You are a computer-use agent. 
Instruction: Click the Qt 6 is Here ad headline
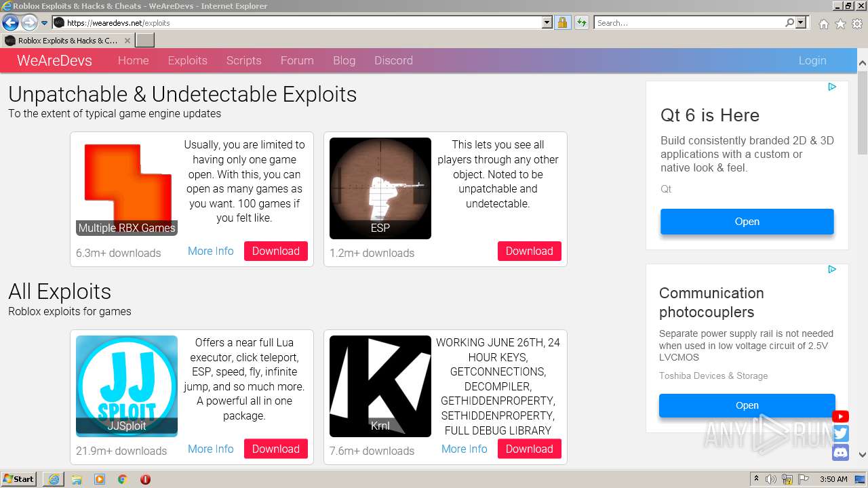pyautogui.click(x=710, y=115)
